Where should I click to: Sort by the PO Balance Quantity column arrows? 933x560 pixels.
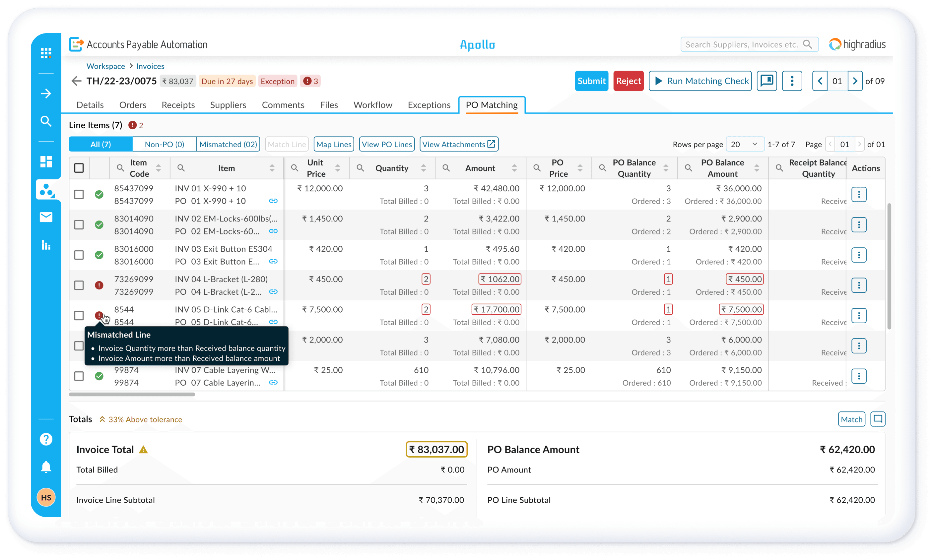pos(666,168)
